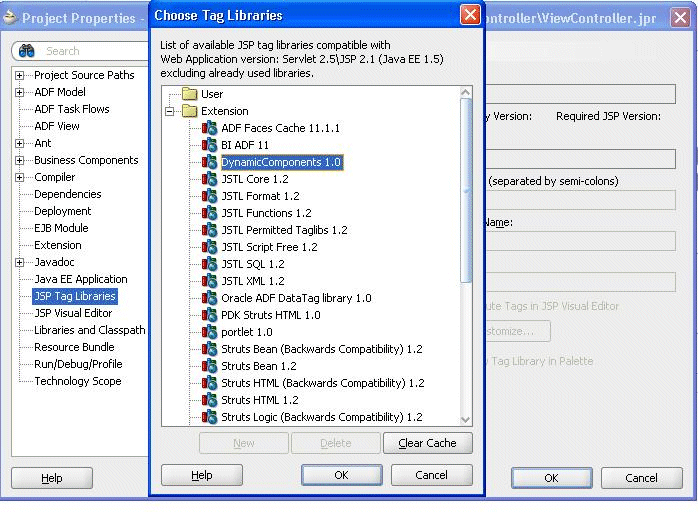Select Technology Scope category

point(77,381)
